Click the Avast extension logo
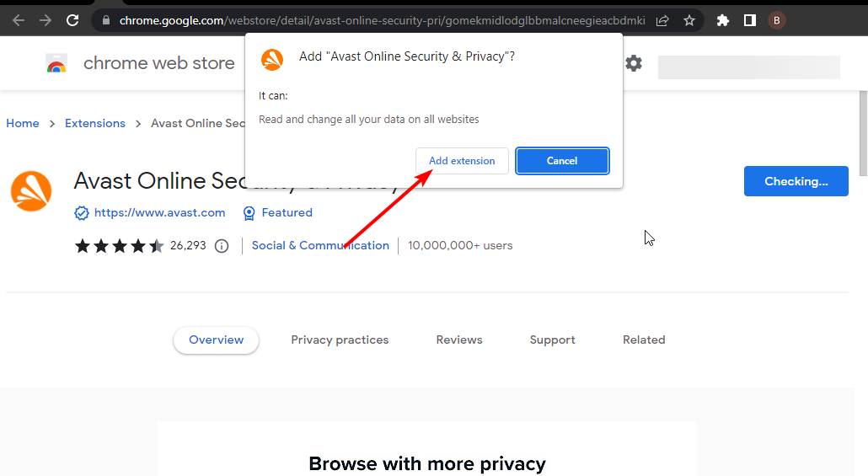Viewport: 868px width, 476px height. pos(31,191)
